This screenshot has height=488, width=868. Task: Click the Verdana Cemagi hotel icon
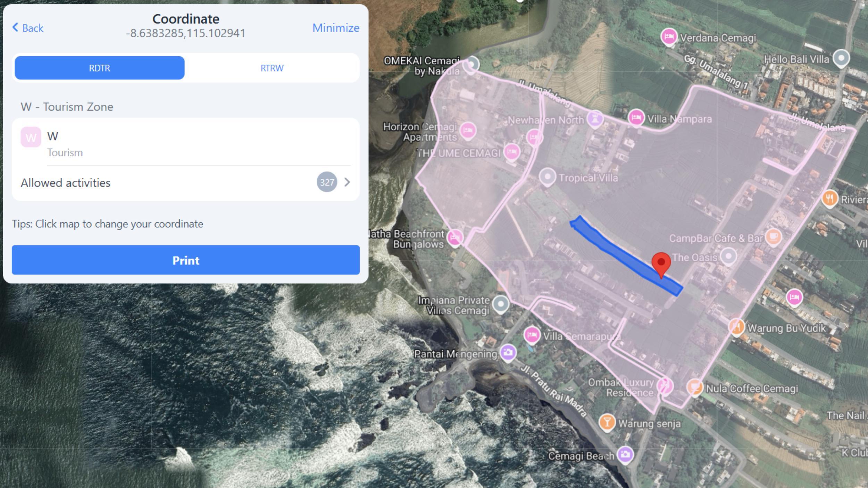pyautogui.click(x=669, y=36)
